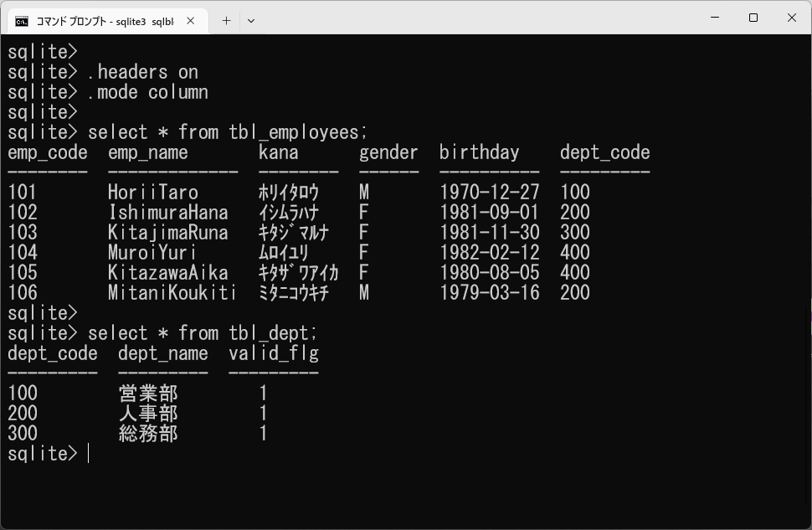The image size is (812, 530).
Task: Open a new terminal tab with plus icon
Action: click(226, 21)
